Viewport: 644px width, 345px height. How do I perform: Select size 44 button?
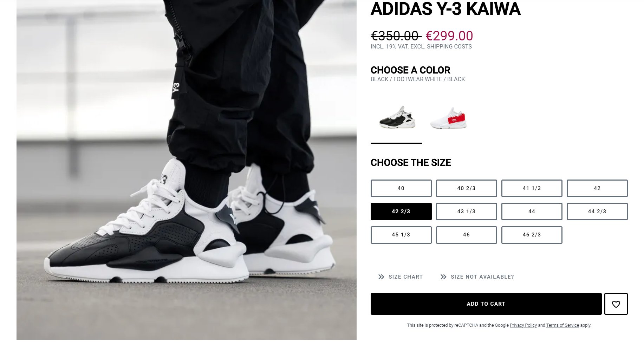[532, 211]
